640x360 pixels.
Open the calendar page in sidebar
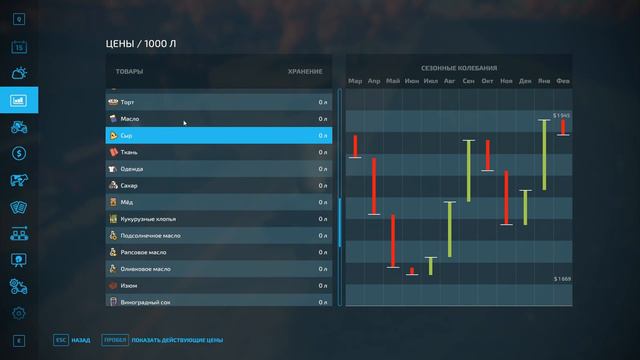coord(19,47)
